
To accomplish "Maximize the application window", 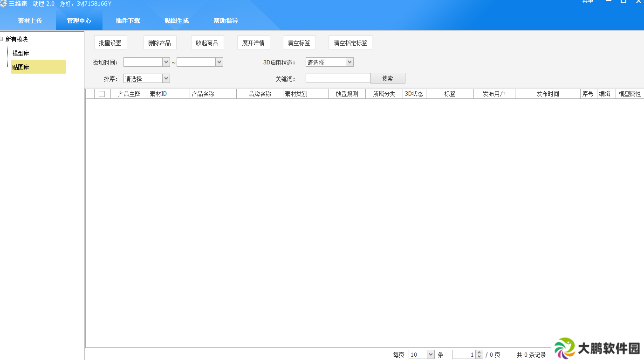I will [623, 2].
